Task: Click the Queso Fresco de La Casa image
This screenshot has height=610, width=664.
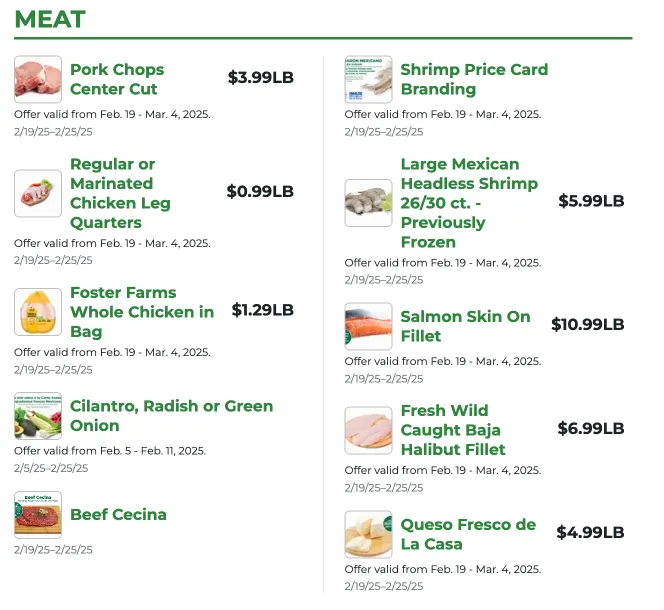Action: [x=368, y=535]
